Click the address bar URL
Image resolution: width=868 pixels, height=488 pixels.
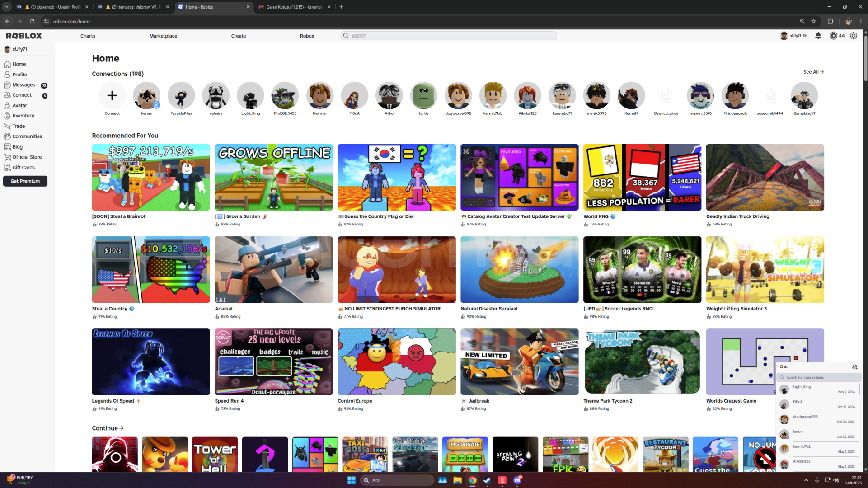(72, 21)
